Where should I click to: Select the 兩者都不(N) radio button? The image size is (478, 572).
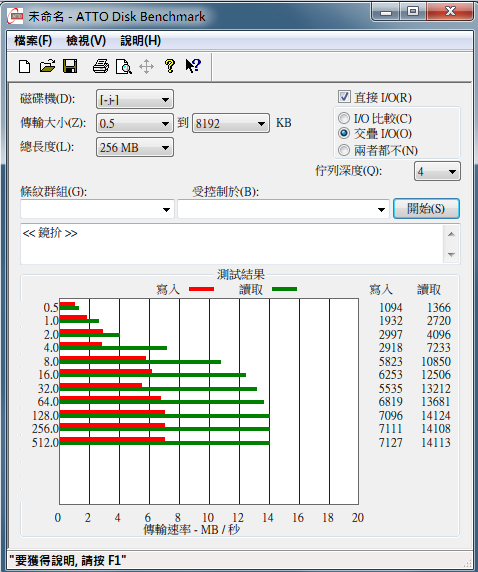[344, 150]
